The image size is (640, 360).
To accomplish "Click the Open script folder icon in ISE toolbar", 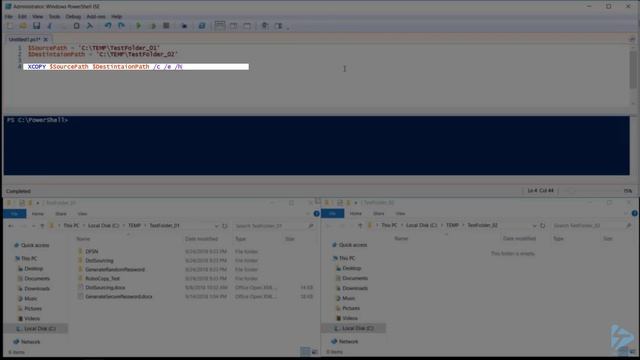I will pos(23,26).
